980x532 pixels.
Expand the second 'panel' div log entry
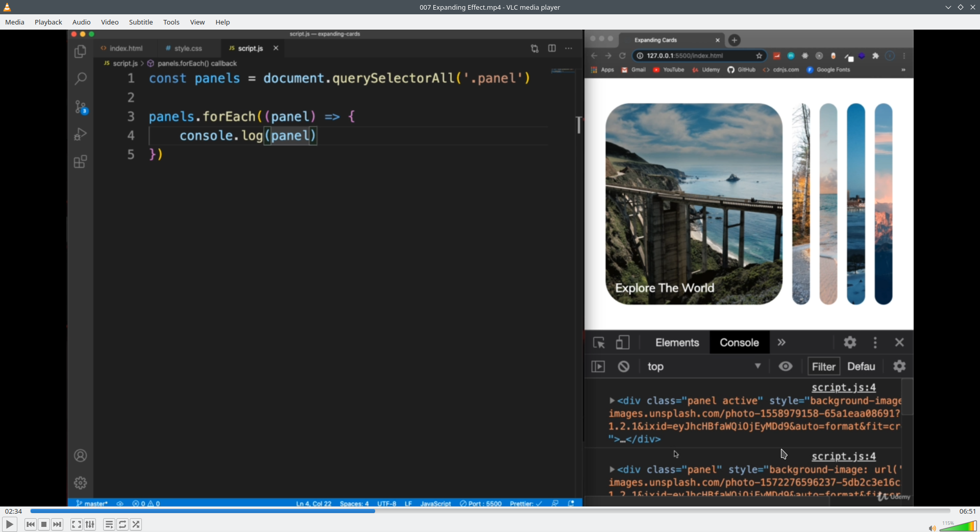coord(611,469)
